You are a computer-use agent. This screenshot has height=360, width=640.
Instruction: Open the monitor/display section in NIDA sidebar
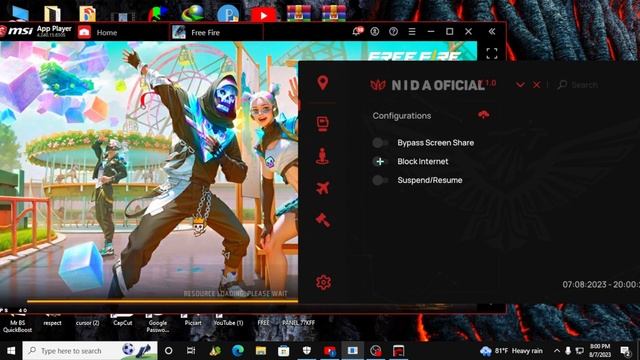click(x=323, y=124)
